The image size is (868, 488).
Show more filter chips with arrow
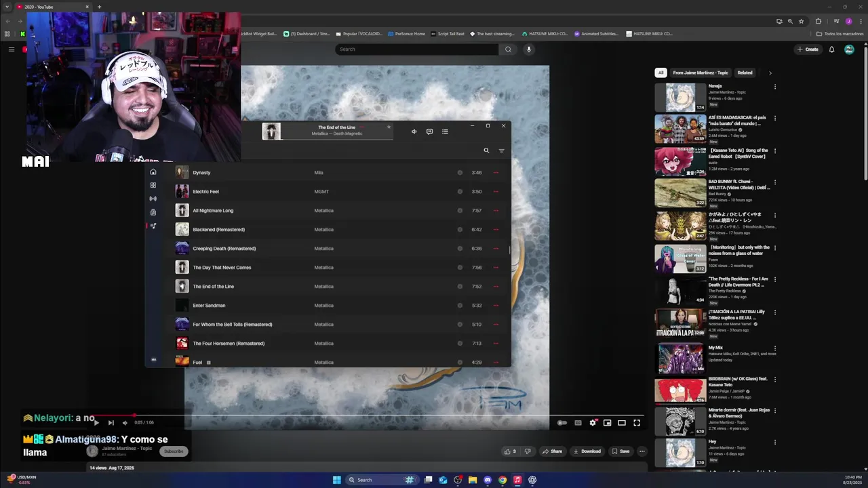pyautogui.click(x=770, y=73)
